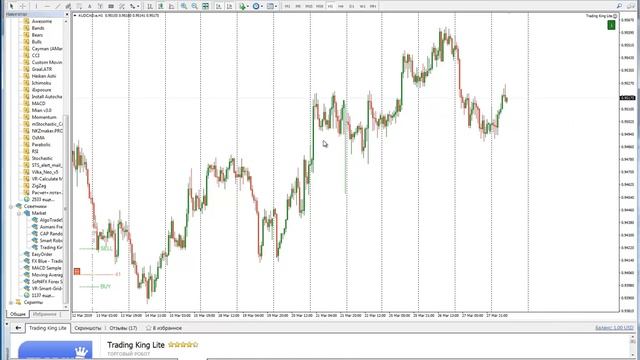Click the Trading King expert icon in tree
Image resolution: width=640 pixels, height=360 pixels.
(x=35, y=247)
